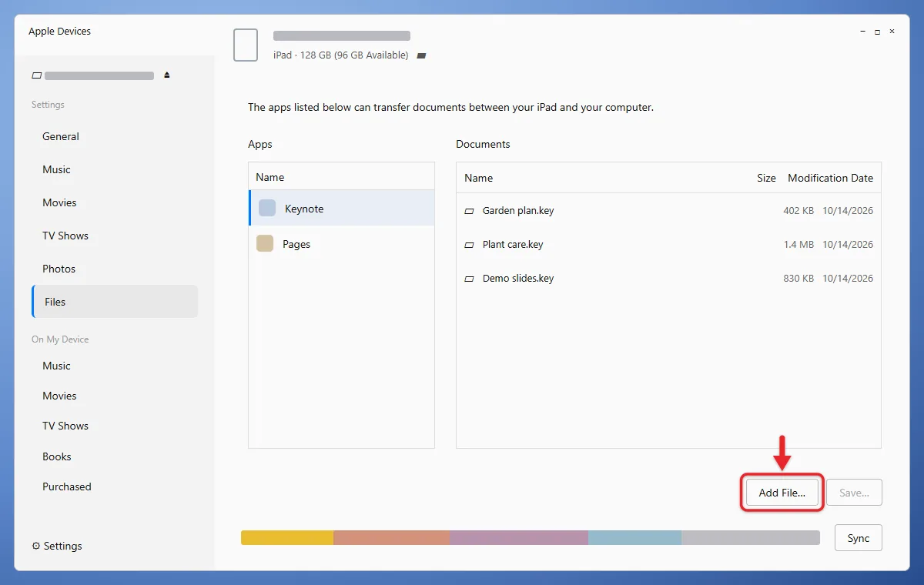The width and height of the screenshot is (924, 585).
Task: Click the file icon for Garden plan.key
Action: (x=470, y=211)
